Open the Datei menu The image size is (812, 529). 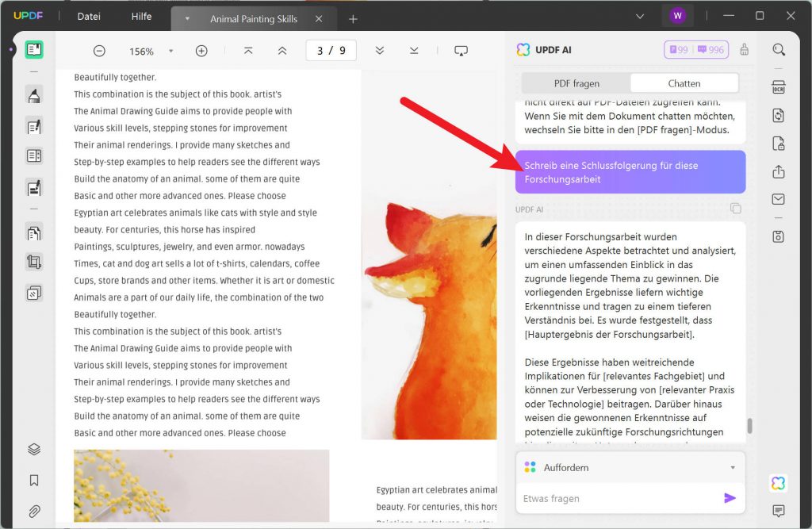(89, 17)
